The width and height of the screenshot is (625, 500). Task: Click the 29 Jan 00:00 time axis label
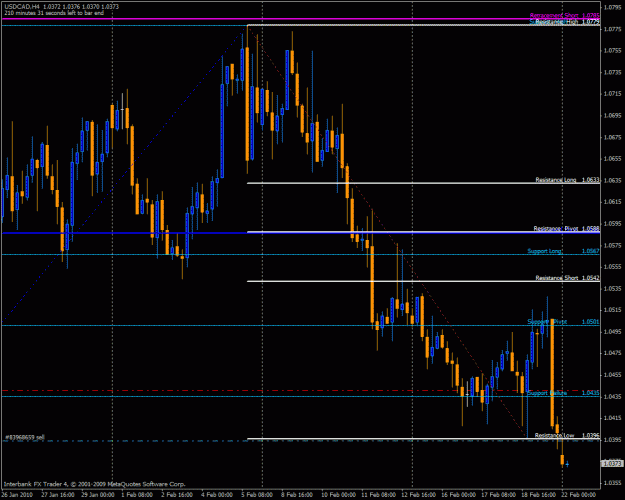pyautogui.click(x=98, y=494)
